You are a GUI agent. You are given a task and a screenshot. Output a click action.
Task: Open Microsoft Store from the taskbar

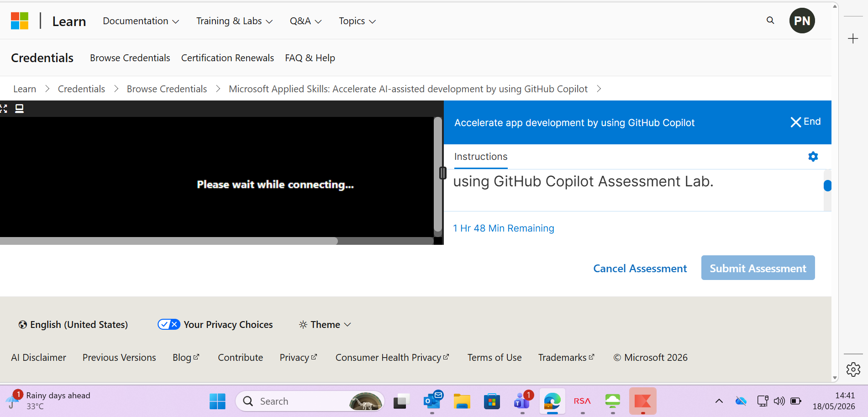tap(492, 401)
